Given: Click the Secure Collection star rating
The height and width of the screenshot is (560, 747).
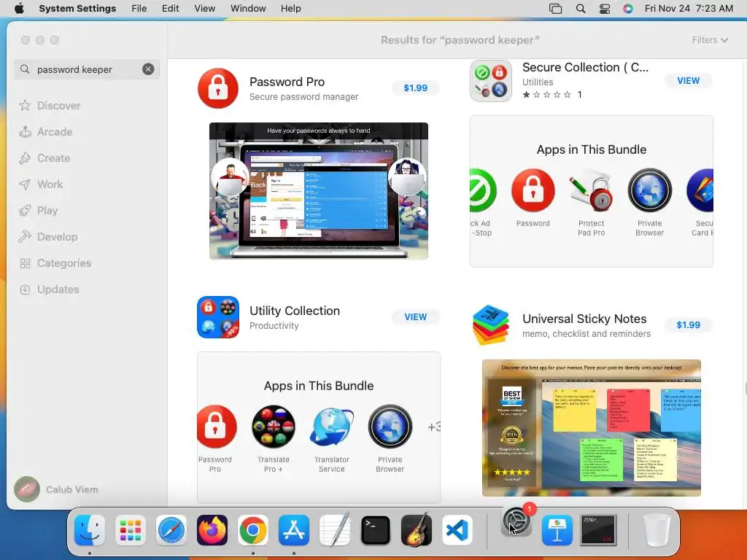Looking at the screenshot, I should pyautogui.click(x=546, y=94).
